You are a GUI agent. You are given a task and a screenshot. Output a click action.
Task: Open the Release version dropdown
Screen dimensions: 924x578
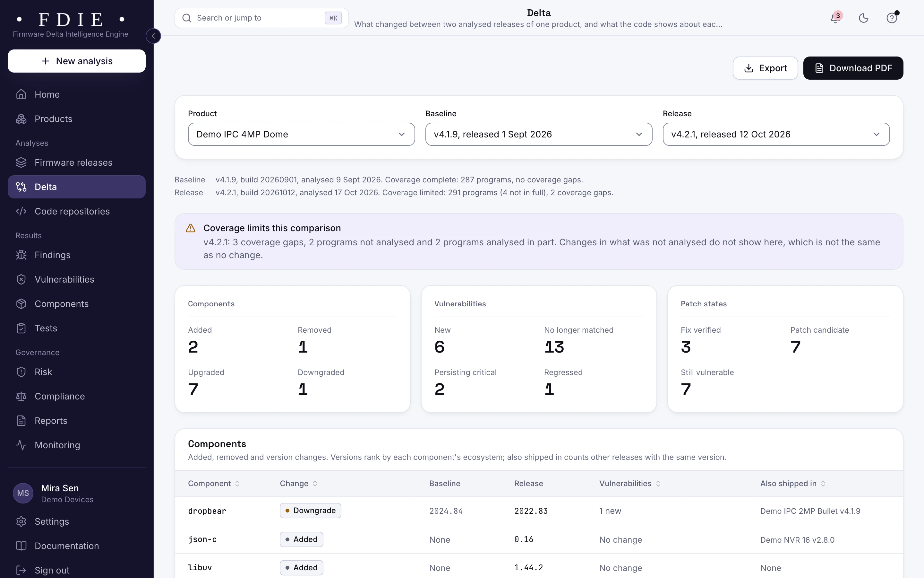(x=776, y=134)
